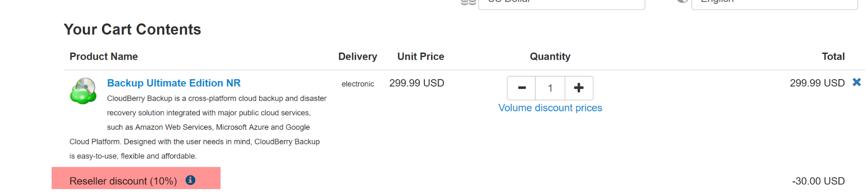Remove Backup Ultimate Edition NR from cart
Viewport: 868px width, 192px height.
point(856,82)
